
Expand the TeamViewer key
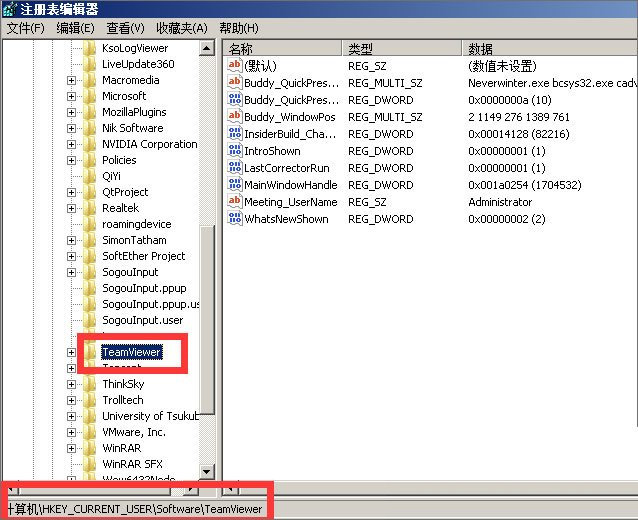[x=71, y=352]
